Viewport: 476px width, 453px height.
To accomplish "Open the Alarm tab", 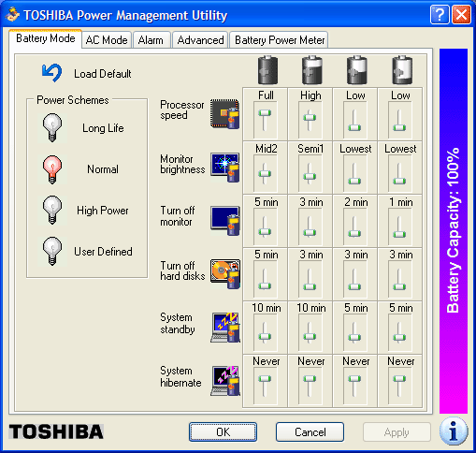I will (x=151, y=40).
